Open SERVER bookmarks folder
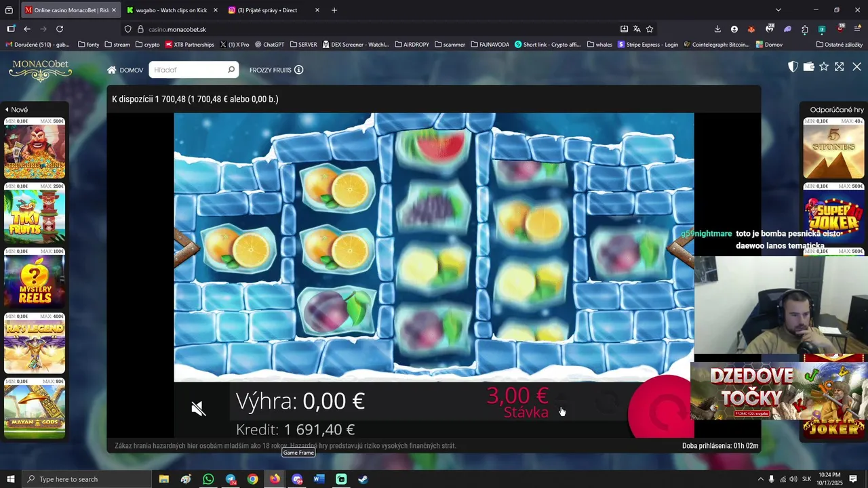 click(303, 45)
